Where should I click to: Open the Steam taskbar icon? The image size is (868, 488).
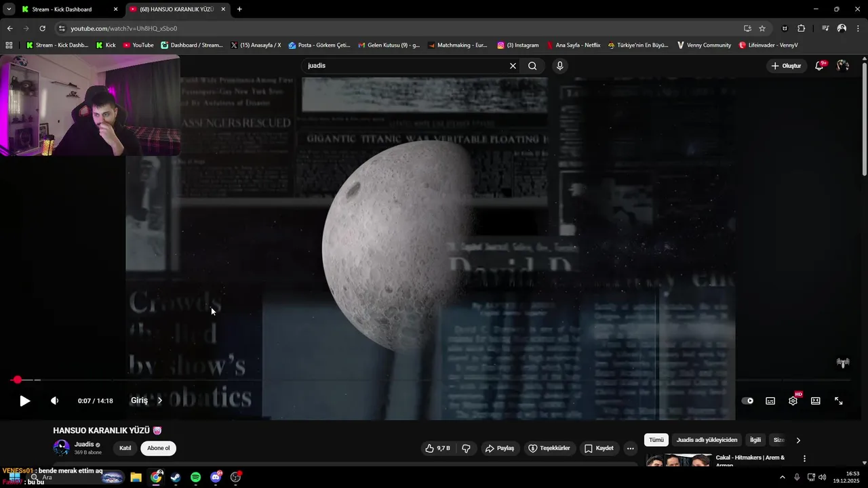176,477
